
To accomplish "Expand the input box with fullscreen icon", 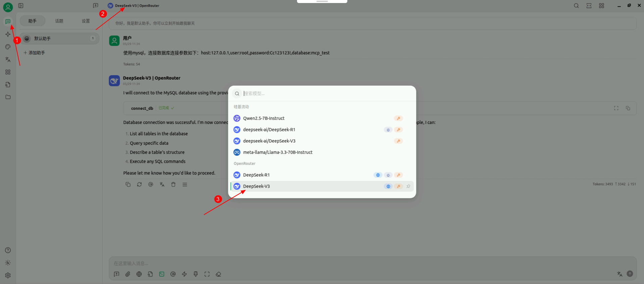I will click(x=207, y=274).
